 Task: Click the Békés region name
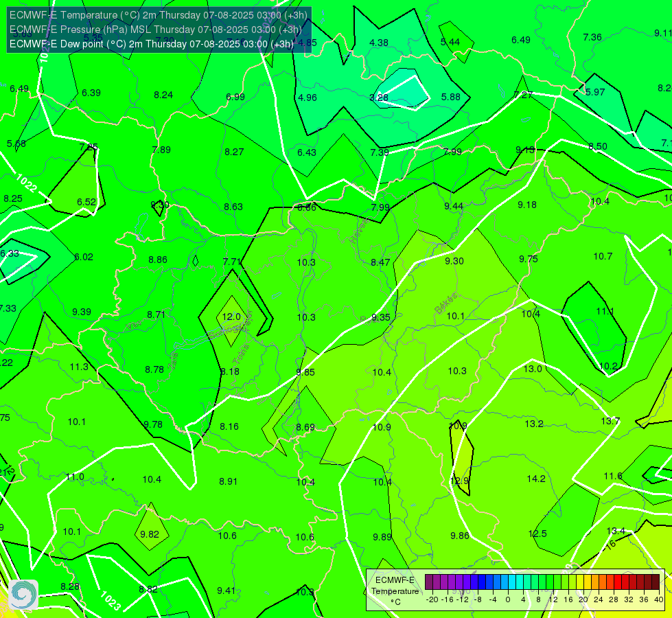446,304
